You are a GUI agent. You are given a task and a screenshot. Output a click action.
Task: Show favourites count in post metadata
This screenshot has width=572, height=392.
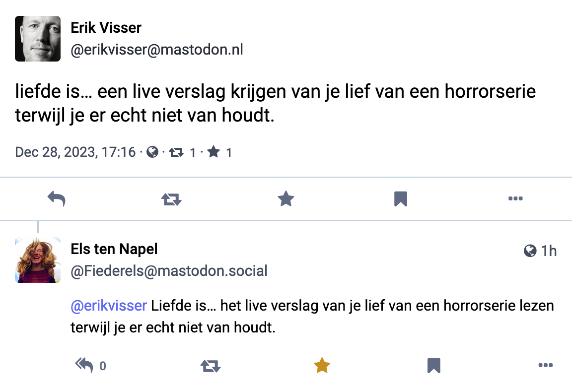(219, 152)
